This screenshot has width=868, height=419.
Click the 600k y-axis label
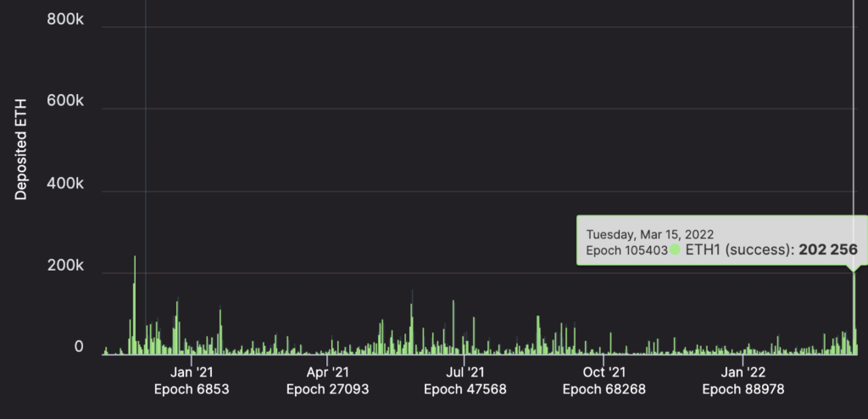coord(66,101)
